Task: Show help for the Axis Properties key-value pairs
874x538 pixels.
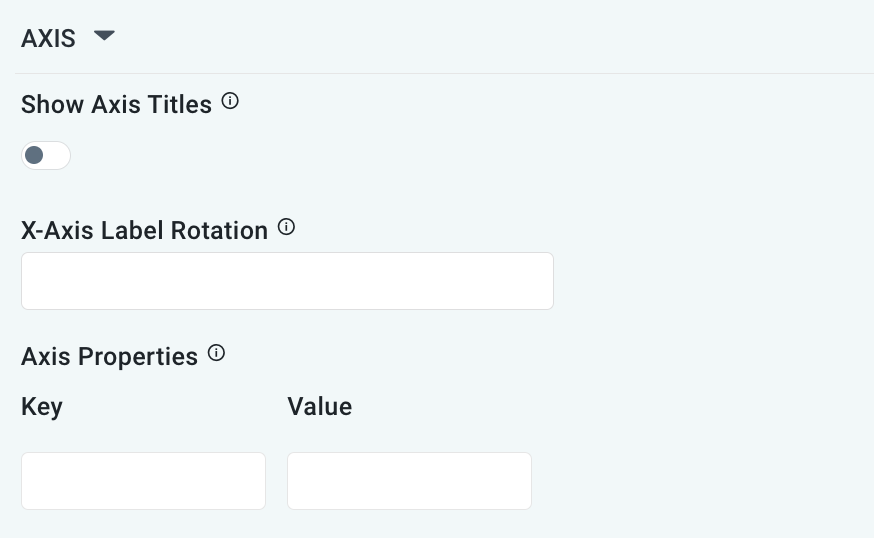Action: point(216,353)
